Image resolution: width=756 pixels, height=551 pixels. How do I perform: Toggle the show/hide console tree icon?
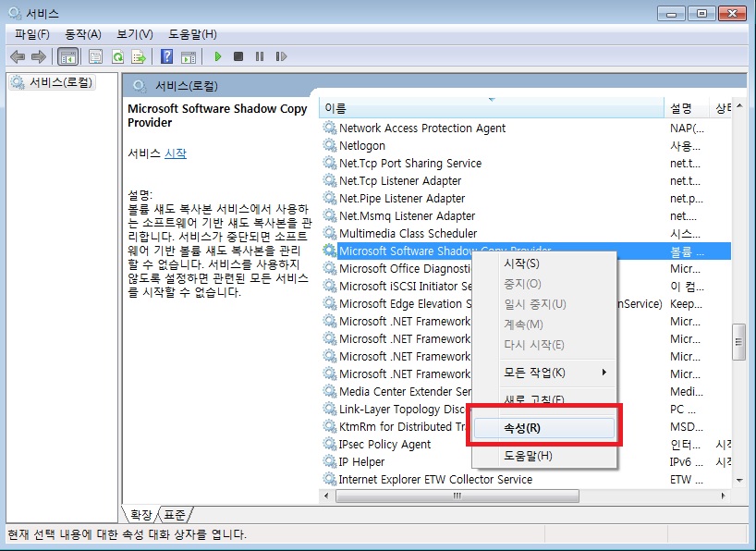[x=68, y=57]
